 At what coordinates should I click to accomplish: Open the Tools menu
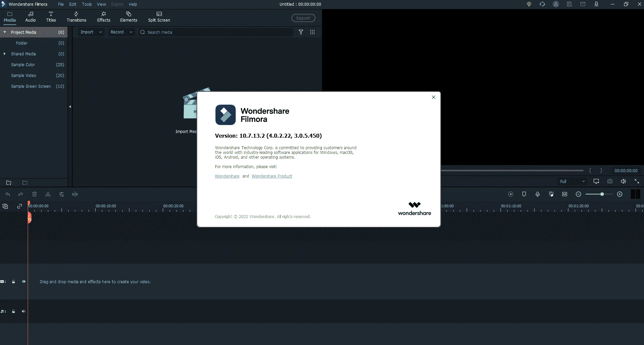[87, 4]
